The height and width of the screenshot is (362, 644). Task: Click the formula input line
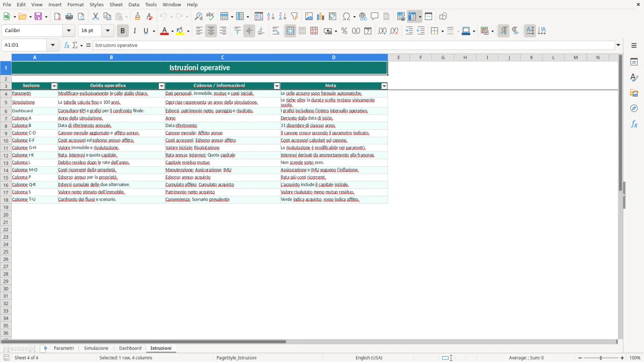click(354, 45)
